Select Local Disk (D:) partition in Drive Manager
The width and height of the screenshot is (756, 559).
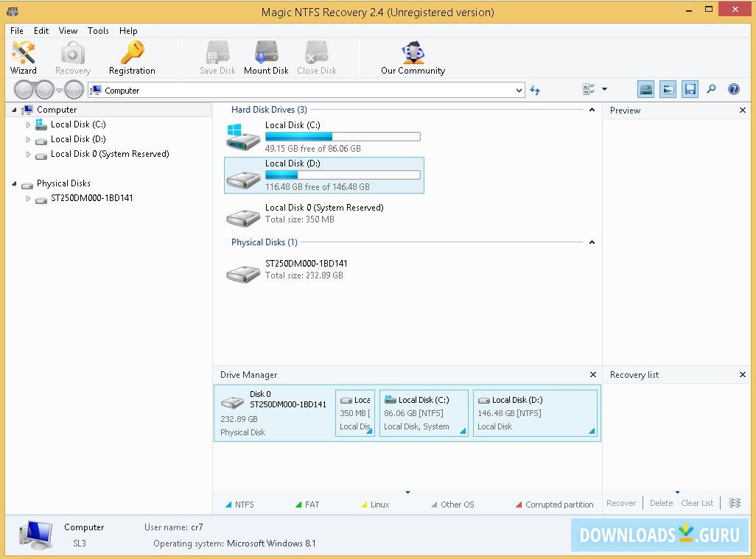click(x=535, y=413)
